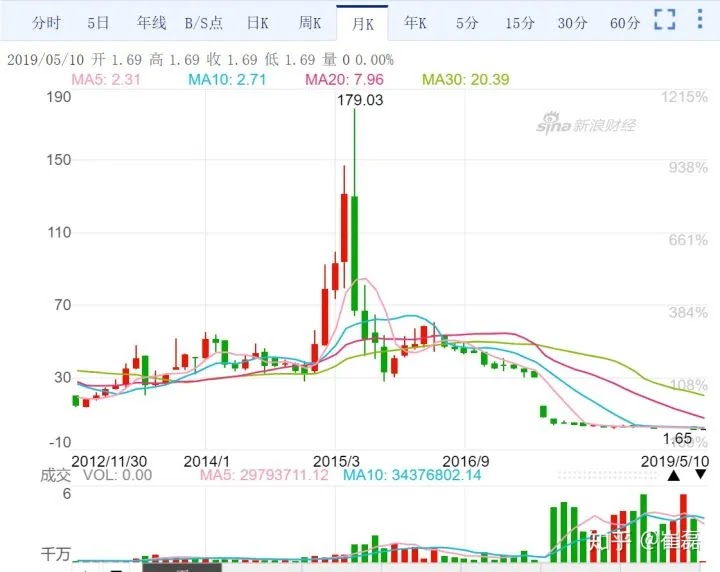Click the volume MA10: 34376802.14 label
Screen dimensions: 720x572
pyautogui.click(x=412, y=475)
